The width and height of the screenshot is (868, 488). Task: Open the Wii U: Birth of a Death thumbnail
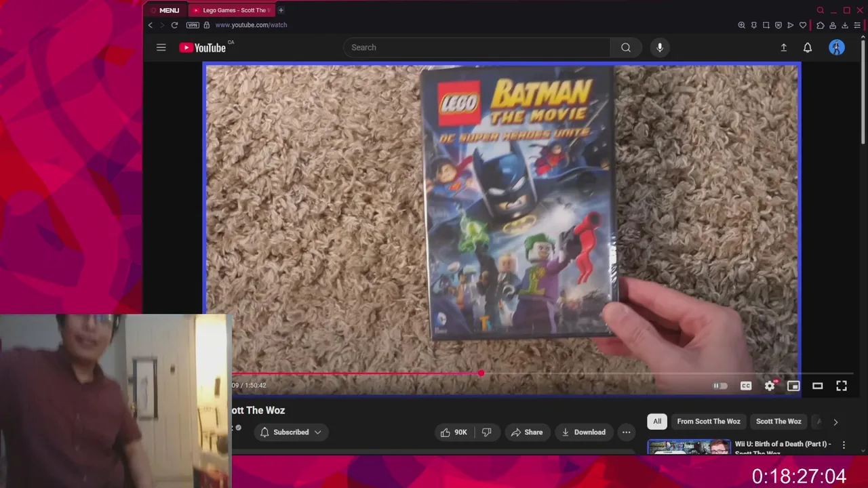click(688, 447)
